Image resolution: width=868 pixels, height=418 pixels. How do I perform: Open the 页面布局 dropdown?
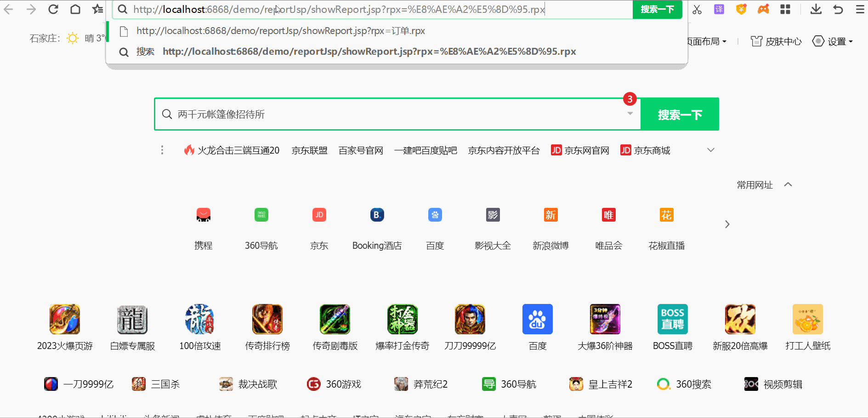point(706,41)
